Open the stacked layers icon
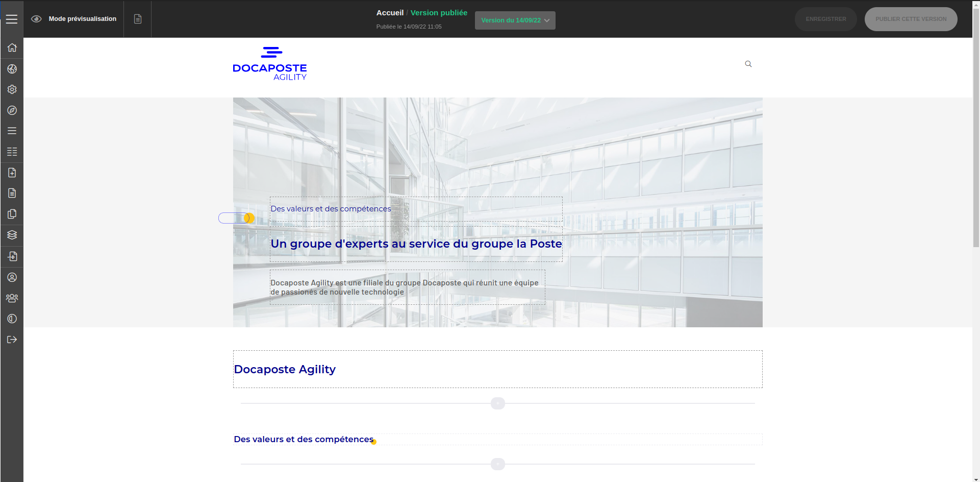 pyautogui.click(x=12, y=235)
